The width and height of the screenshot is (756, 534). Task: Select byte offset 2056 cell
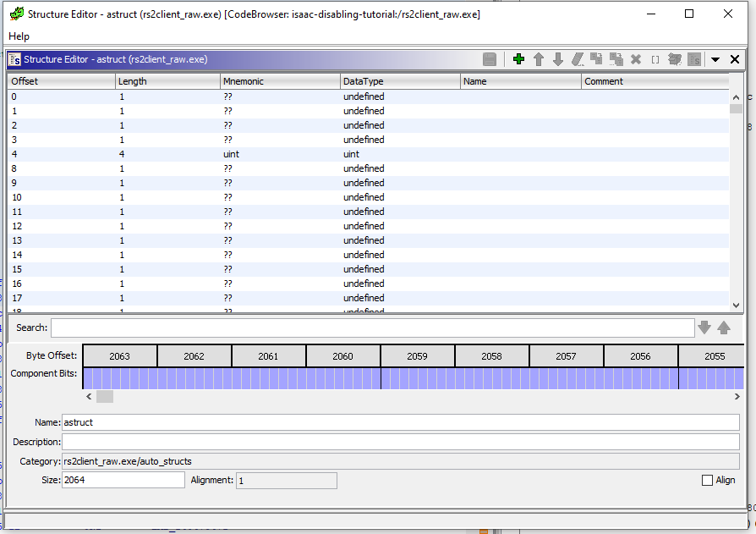640,356
